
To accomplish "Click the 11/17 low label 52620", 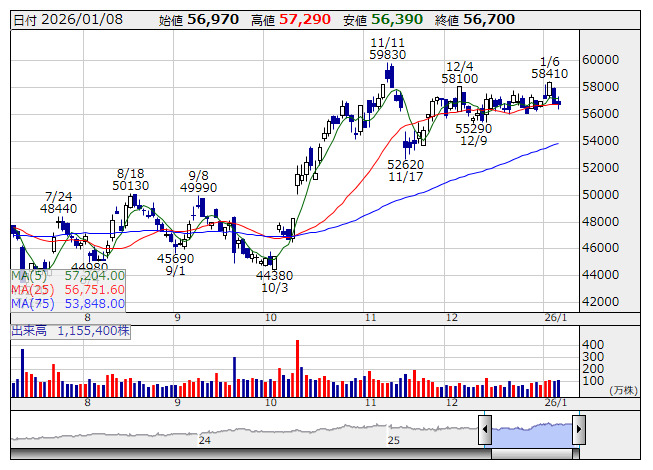I will pos(406,164).
